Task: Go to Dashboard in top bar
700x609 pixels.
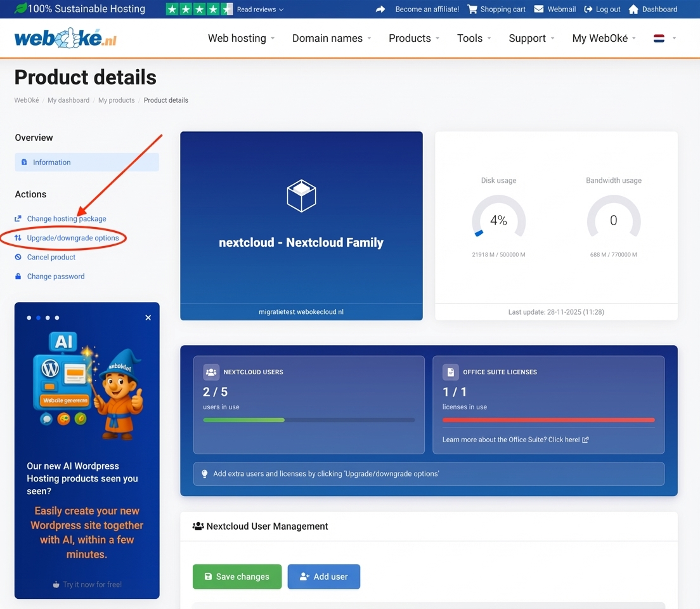Action: [659, 9]
